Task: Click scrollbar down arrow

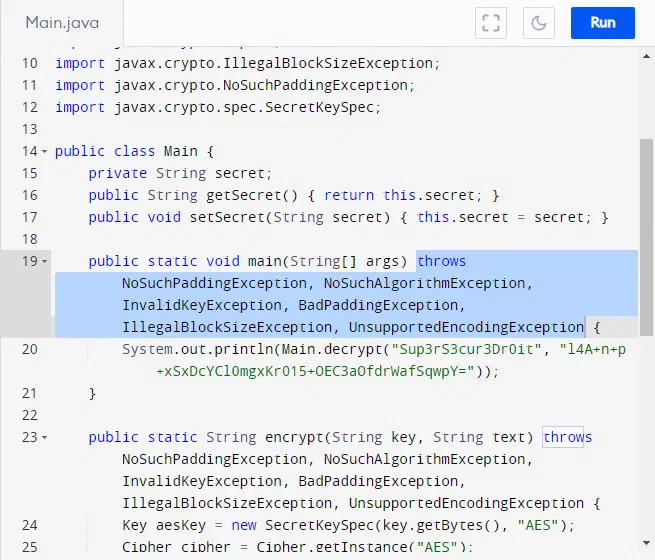Action: point(646,543)
